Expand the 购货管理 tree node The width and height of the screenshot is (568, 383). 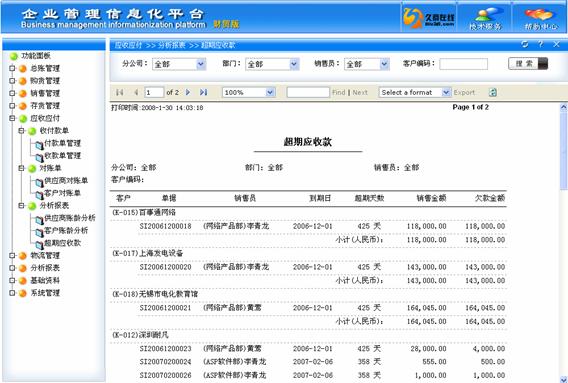click(x=12, y=80)
